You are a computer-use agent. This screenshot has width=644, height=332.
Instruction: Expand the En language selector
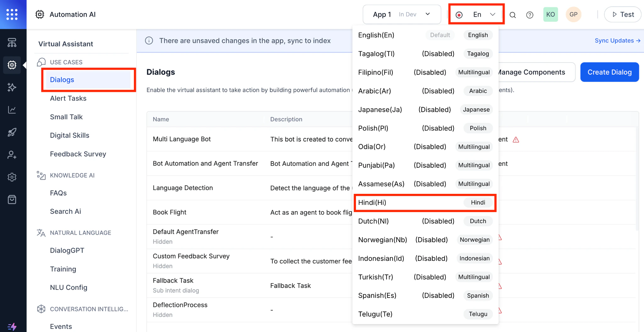coord(476,14)
